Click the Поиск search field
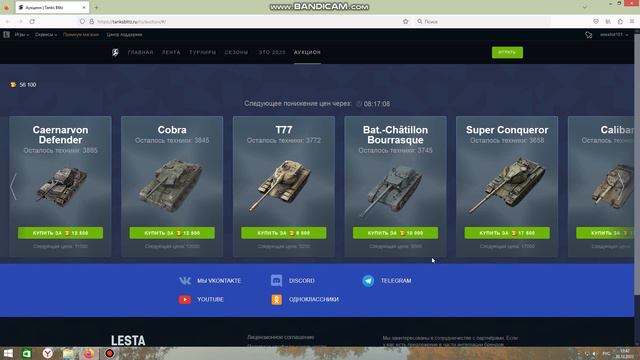640x360 pixels. point(482,22)
